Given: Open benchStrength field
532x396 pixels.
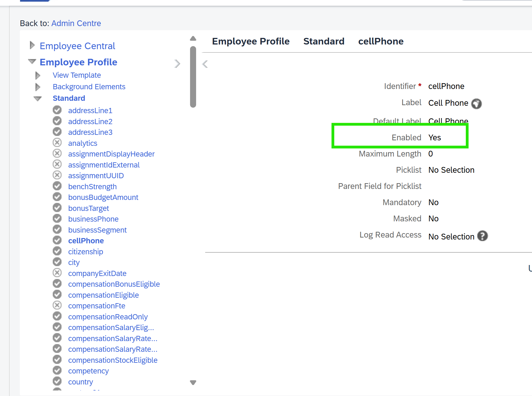Looking at the screenshot, I should [x=92, y=186].
